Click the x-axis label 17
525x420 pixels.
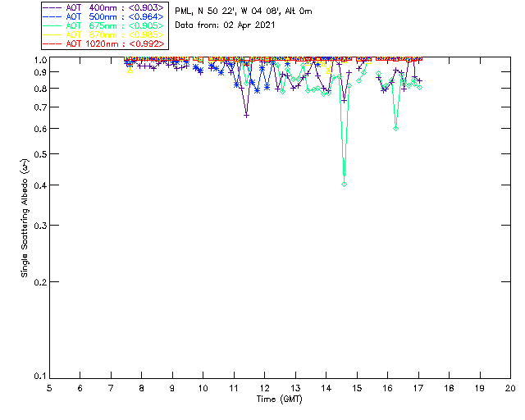[x=418, y=388]
